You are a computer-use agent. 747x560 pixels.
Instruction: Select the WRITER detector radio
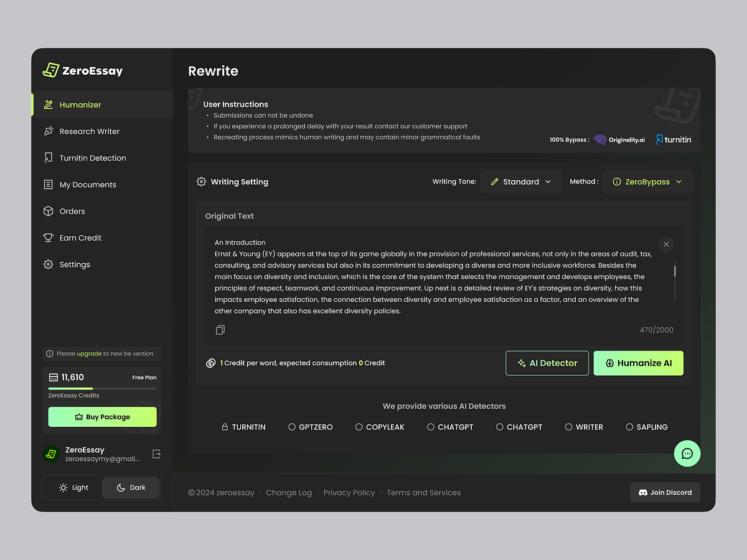point(568,427)
